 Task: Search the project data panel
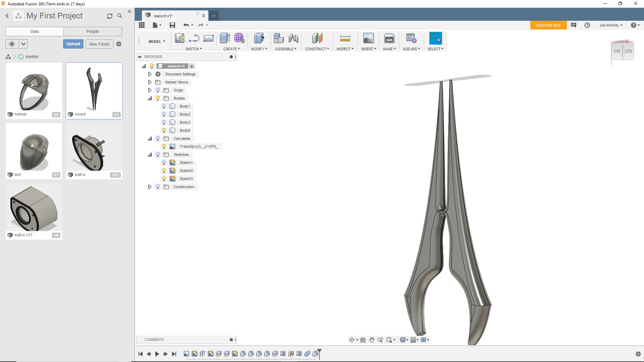[x=120, y=16]
